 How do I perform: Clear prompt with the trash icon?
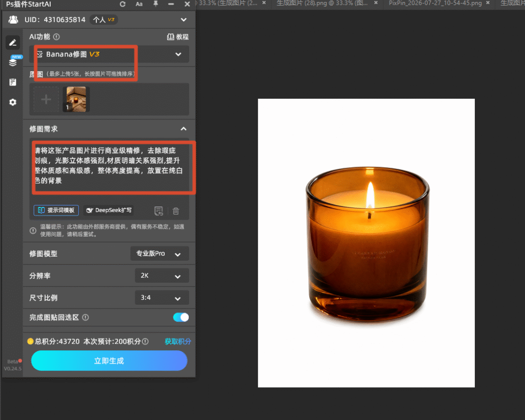[176, 211]
